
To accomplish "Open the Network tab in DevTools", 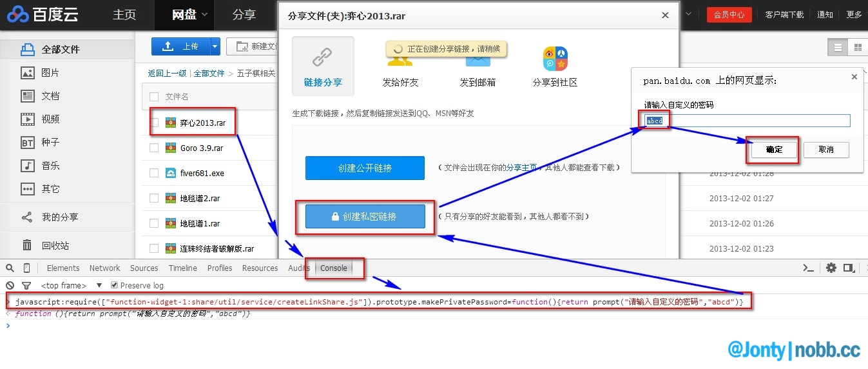I will point(104,268).
